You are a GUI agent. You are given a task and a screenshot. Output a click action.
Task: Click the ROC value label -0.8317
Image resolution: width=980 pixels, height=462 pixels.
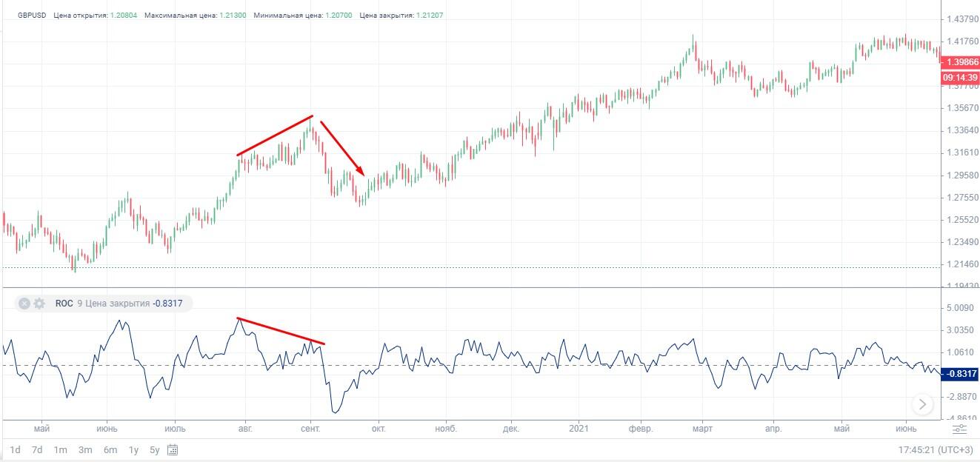coord(168,304)
